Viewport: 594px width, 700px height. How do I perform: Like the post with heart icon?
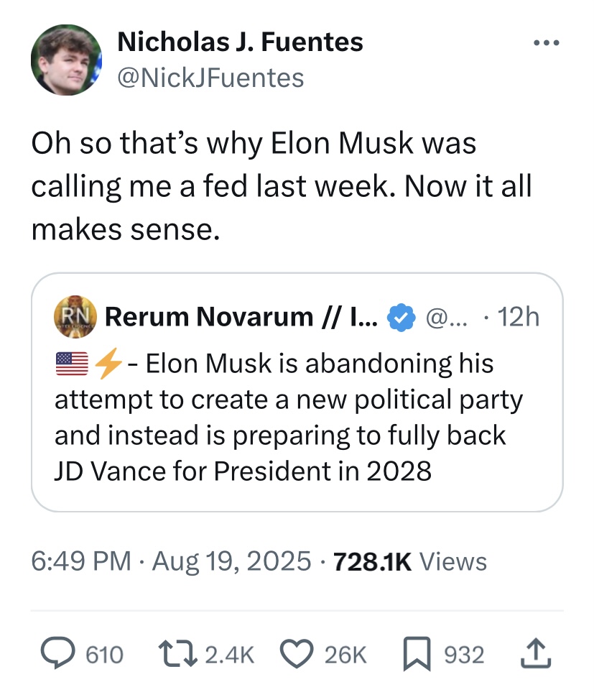tap(297, 654)
